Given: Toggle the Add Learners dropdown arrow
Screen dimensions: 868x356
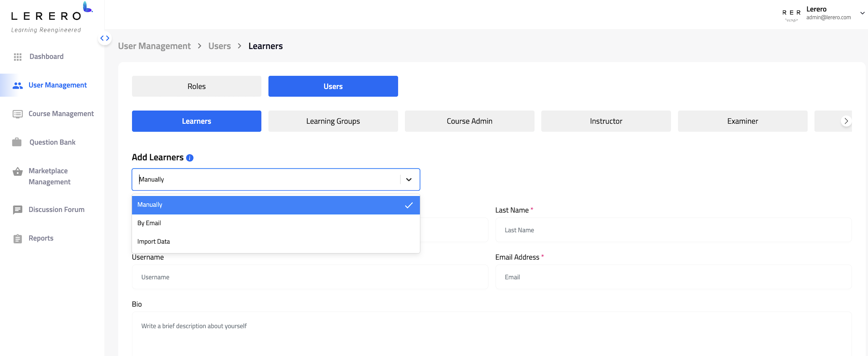Looking at the screenshot, I should click(x=409, y=179).
